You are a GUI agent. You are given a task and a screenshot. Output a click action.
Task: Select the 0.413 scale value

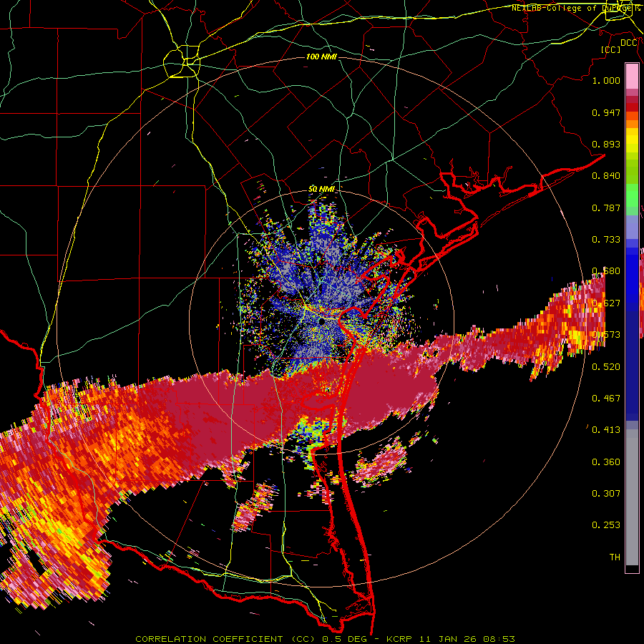606,430
